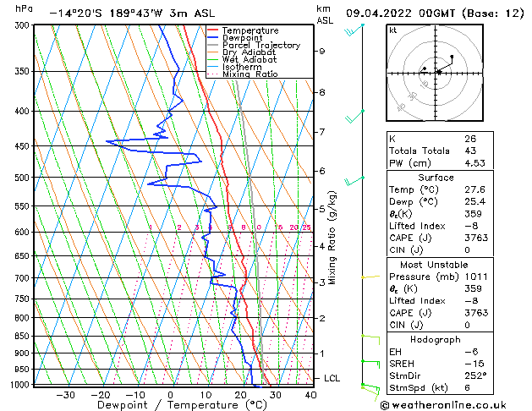
Task: Click the wind barb at 300 hPa
Action: 354,29
